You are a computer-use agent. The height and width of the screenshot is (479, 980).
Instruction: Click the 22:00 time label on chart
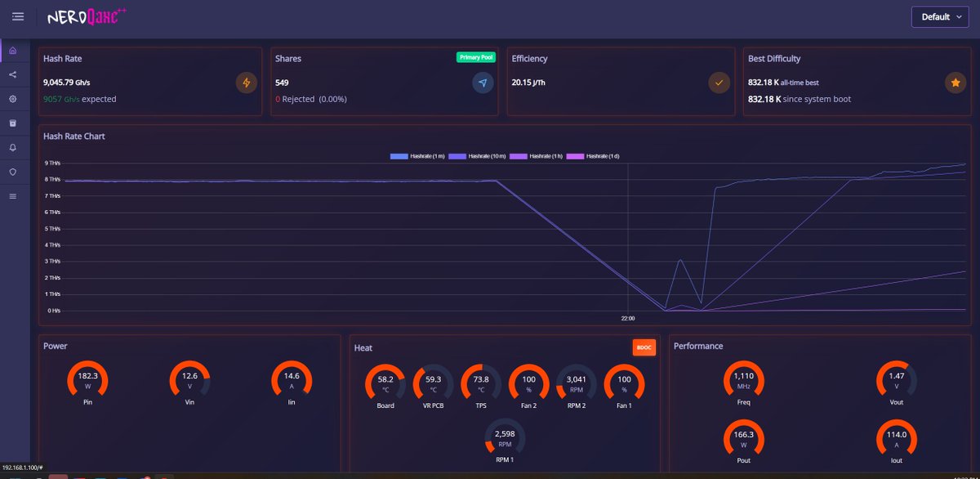tap(627, 318)
